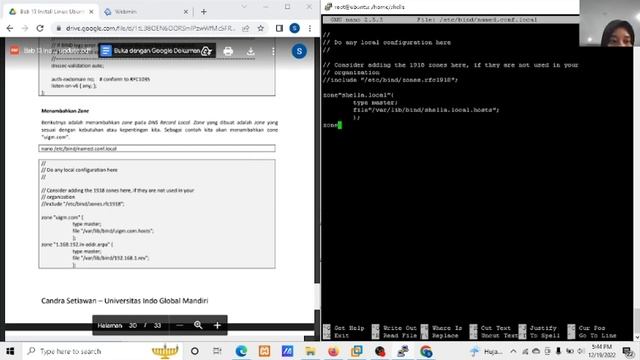Open PuTTY session on taskbar
This screenshot has height=360, width=640.
(403, 351)
